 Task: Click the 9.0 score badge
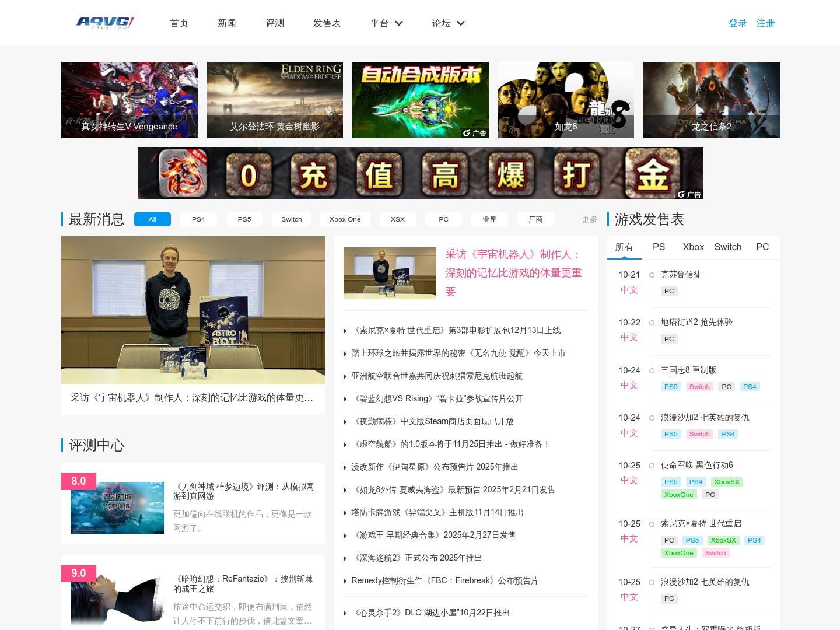coord(79,573)
